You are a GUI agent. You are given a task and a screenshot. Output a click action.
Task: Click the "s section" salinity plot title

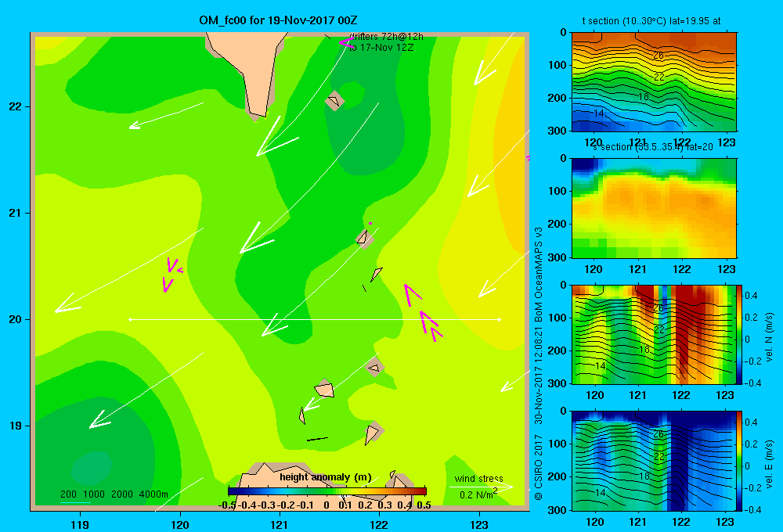tap(652, 147)
